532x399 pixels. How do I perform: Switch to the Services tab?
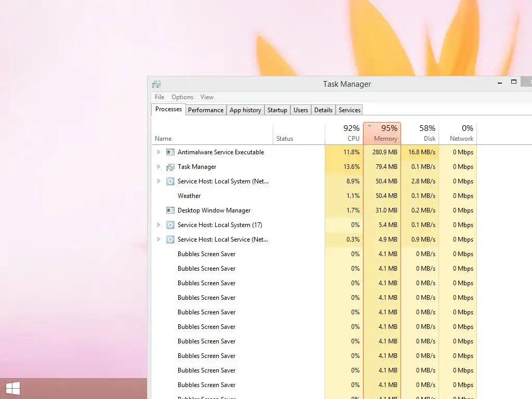[350, 110]
